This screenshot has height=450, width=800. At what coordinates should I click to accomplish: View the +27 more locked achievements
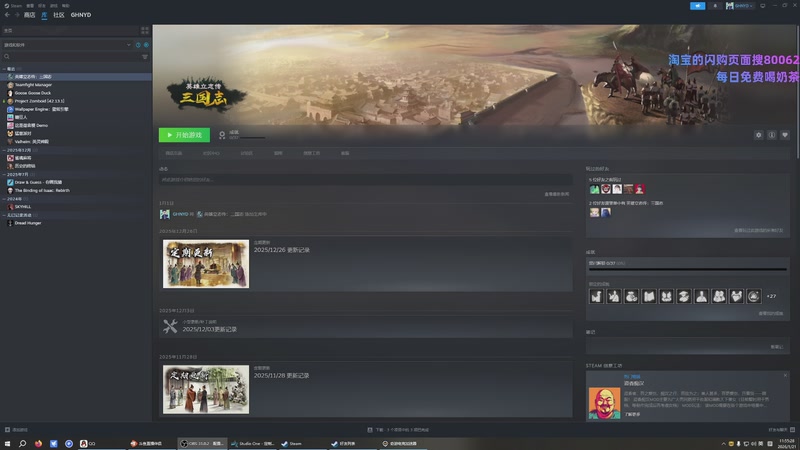(771, 296)
